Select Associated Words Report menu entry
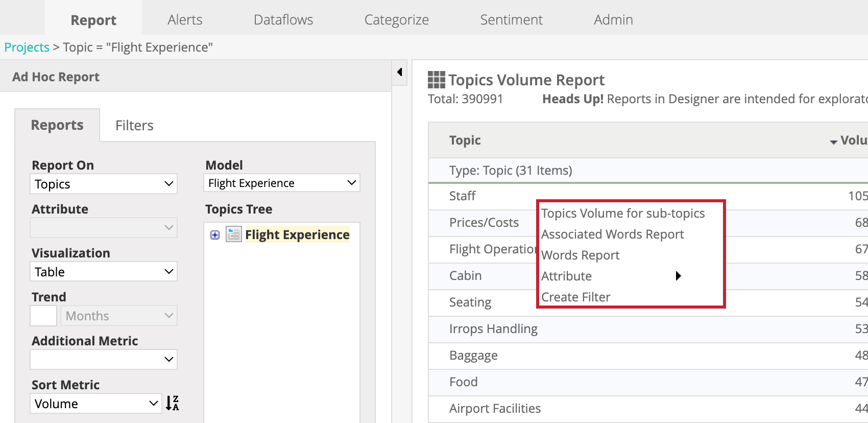 coord(612,234)
